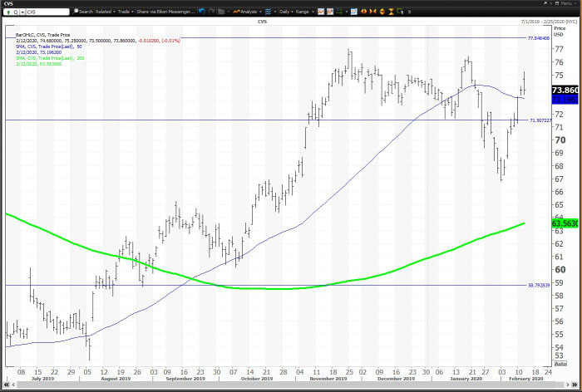Click the redo arrow icon
Image resolution: width=582 pixels, height=392 pixels.
click(210, 12)
